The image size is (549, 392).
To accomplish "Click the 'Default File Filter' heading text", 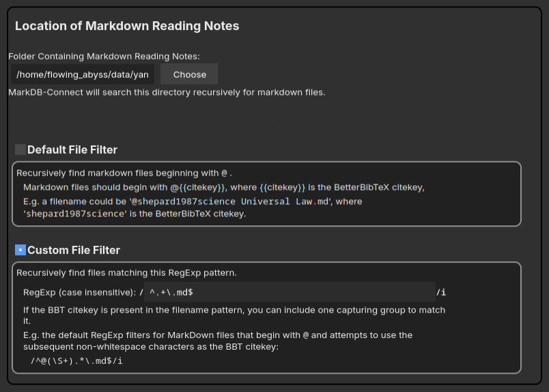I will [72, 150].
